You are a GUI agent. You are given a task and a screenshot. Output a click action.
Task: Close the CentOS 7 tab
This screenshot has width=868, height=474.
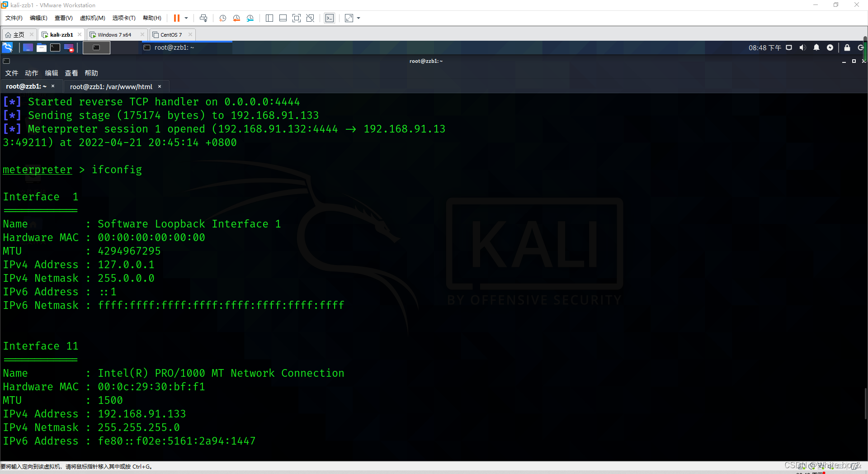(190, 34)
